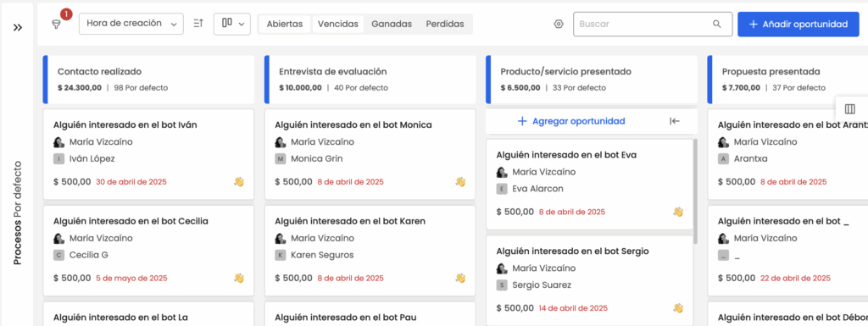Open the bot La opportunity card
The image size is (868, 326).
point(148,314)
